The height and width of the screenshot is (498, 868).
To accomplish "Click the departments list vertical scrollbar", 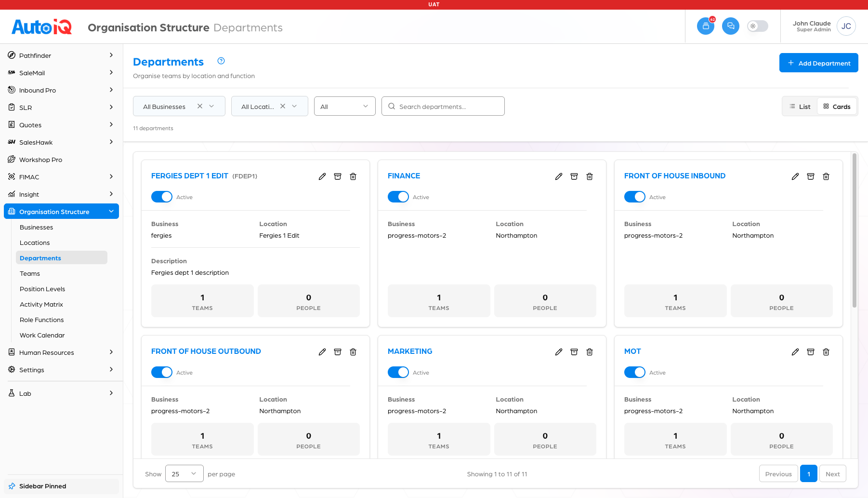I will coord(855,230).
